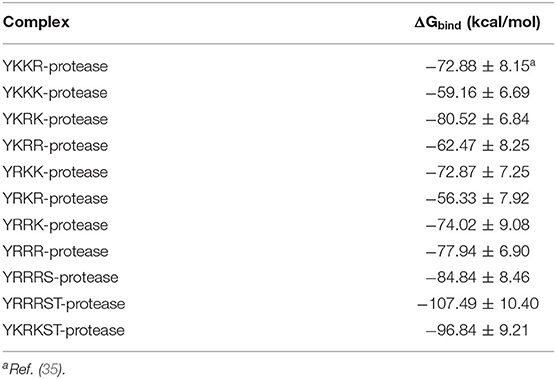Screen dimensions: 556x379
Task: Select the YKKK-protease row label
Action: (x=55, y=93)
